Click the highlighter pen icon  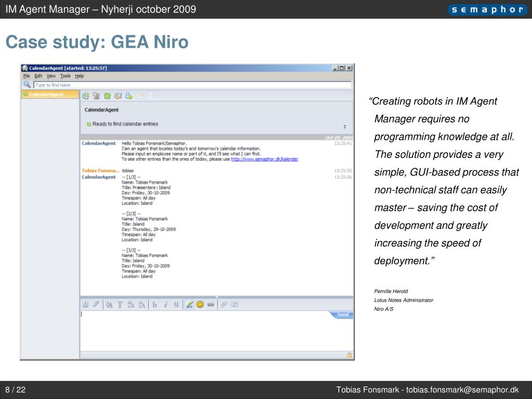pyautogui.click(x=96, y=304)
